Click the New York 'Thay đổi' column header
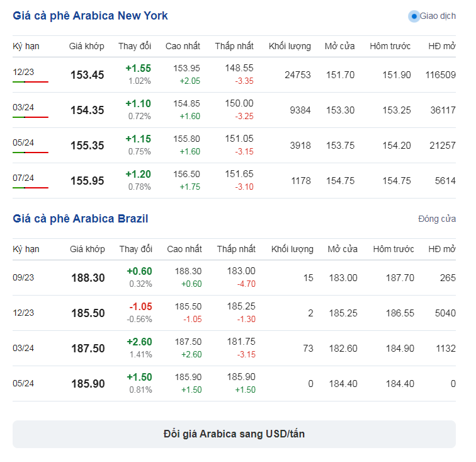Screen dimensions: 476x462 tap(135, 46)
